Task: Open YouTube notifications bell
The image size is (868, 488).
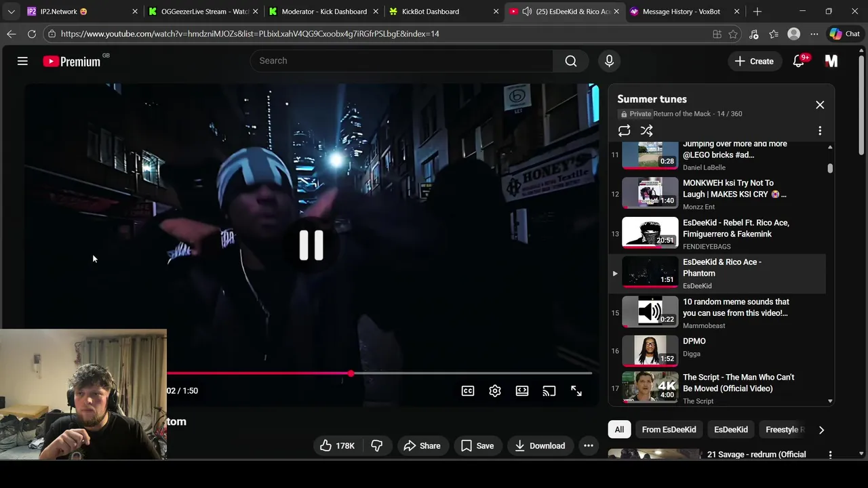Action: 799,61
